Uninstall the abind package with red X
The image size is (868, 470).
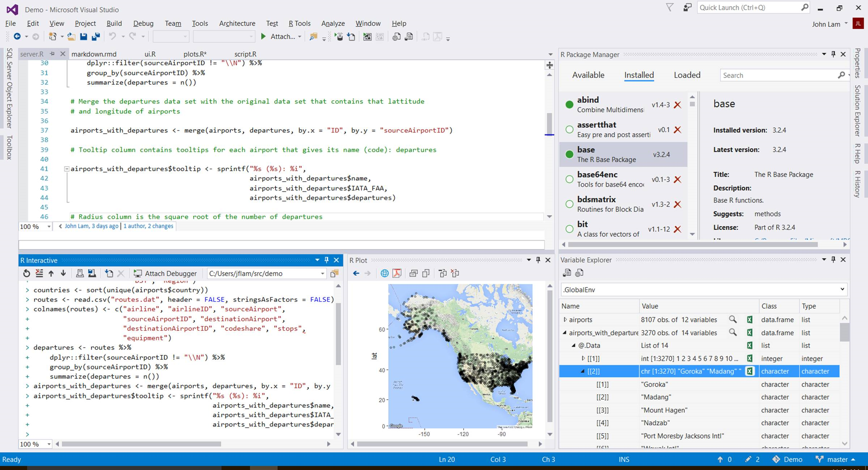(x=677, y=105)
